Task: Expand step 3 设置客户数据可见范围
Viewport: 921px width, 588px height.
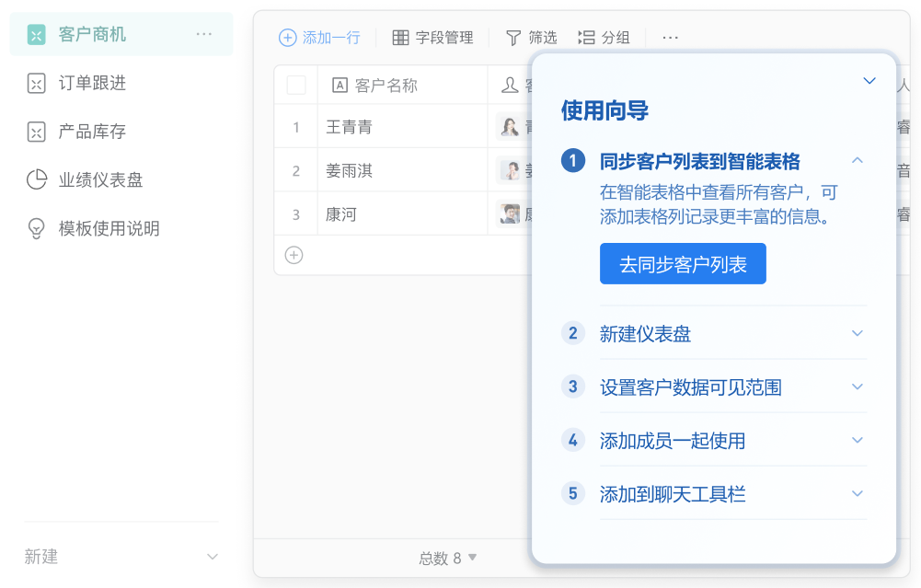Action: (x=858, y=386)
